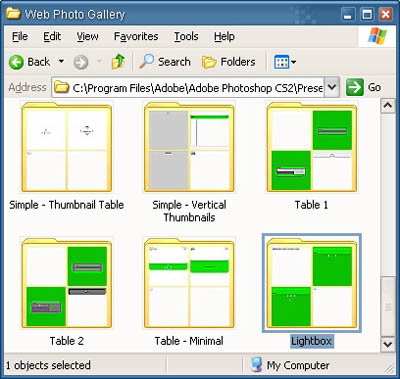
Task: Click the green Back arrow icon
Action: pos(16,62)
